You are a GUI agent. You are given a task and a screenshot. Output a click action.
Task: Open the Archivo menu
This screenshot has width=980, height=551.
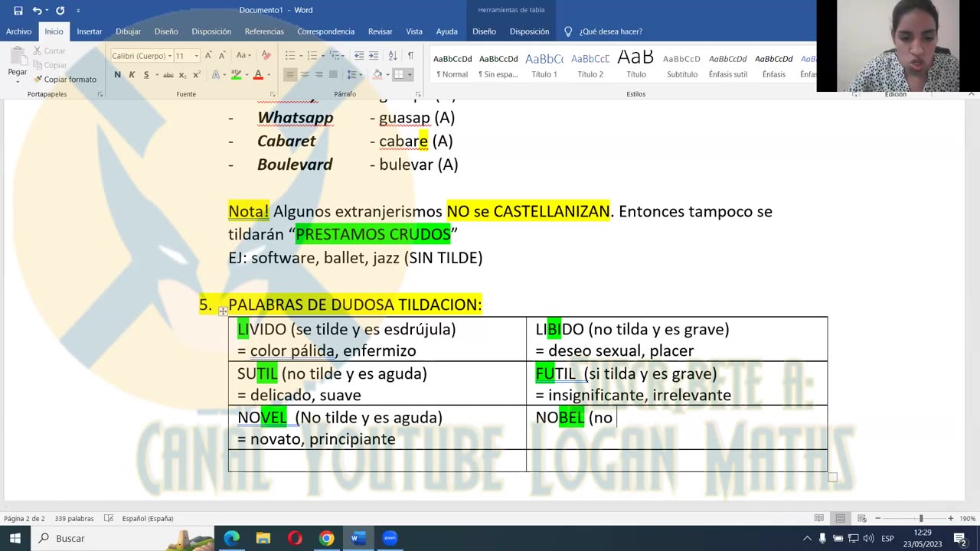click(18, 31)
